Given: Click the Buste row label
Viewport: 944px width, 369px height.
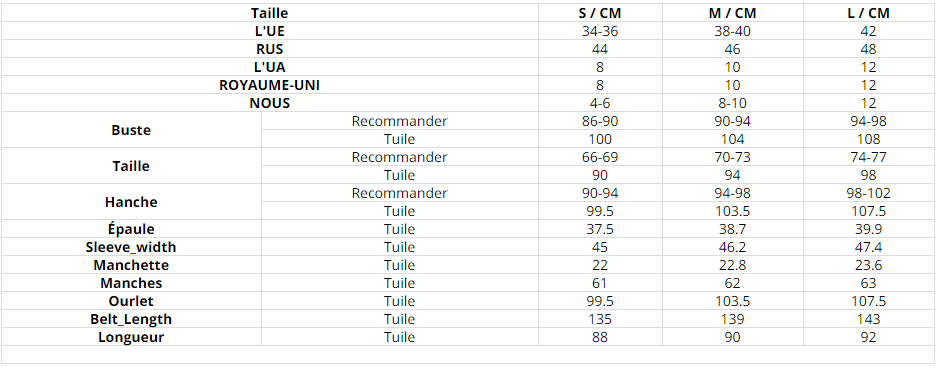Looking at the screenshot, I should pos(131,131).
